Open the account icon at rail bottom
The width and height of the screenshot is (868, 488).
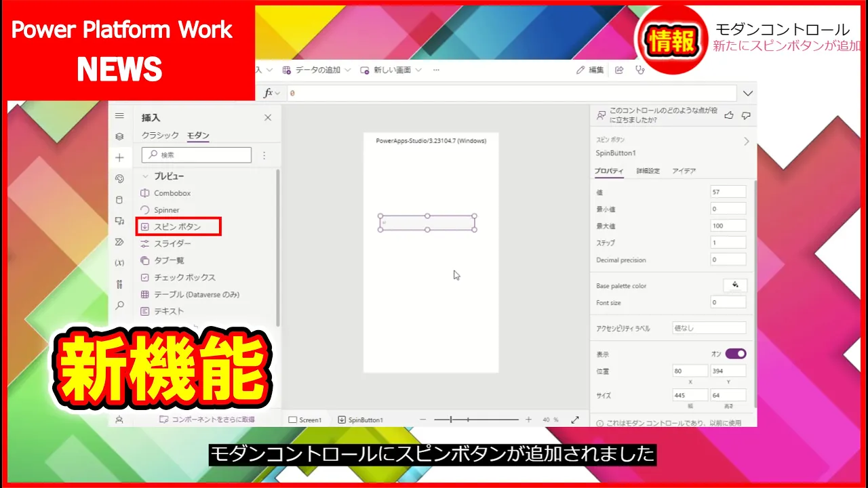[x=119, y=420]
